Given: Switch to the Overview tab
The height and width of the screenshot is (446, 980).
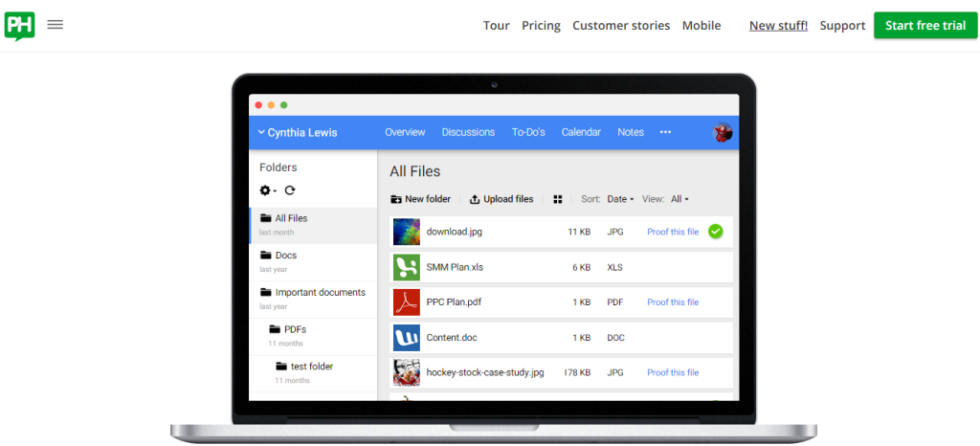Looking at the screenshot, I should pos(405,132).
